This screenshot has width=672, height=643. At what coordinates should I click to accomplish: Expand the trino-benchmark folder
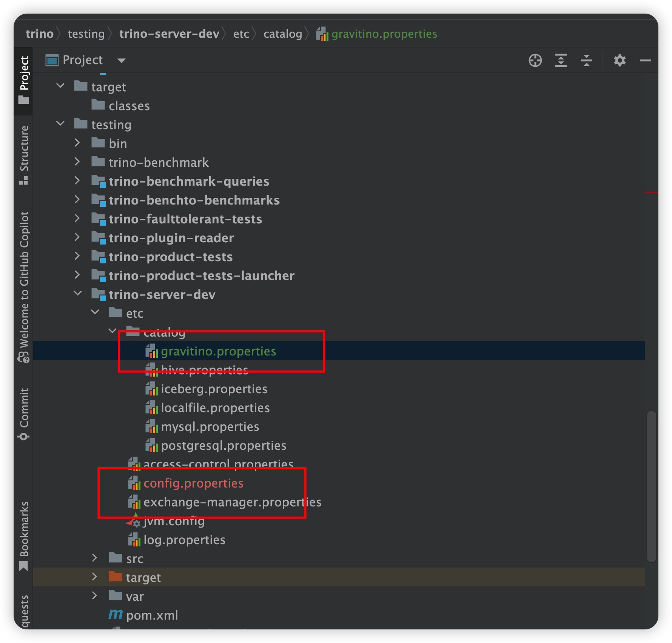click(x=77, y=162)
